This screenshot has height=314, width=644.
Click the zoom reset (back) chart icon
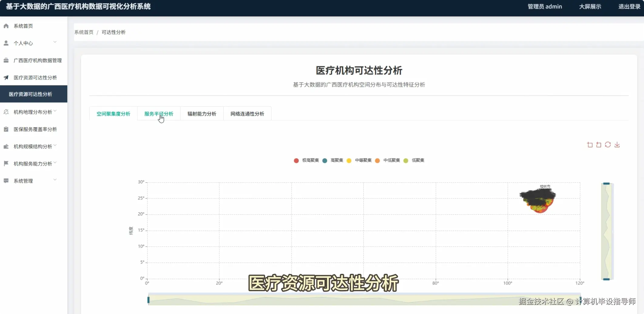[598, 145]
